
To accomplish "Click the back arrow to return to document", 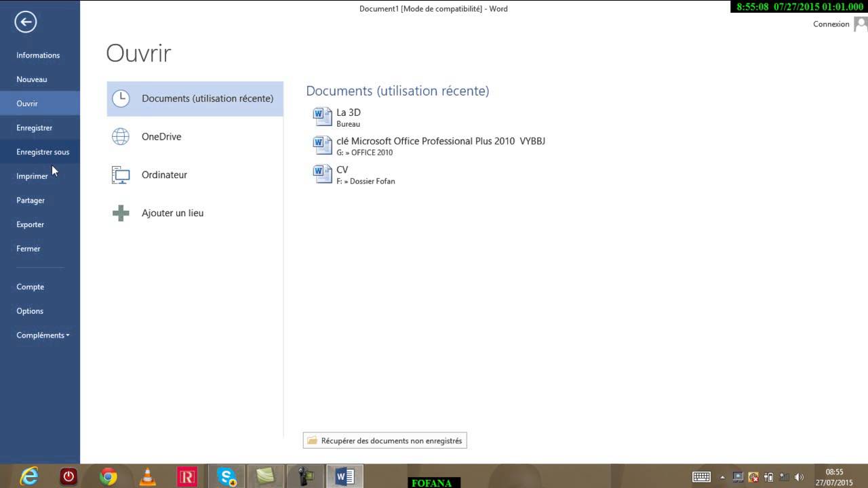I will (25, 22).
